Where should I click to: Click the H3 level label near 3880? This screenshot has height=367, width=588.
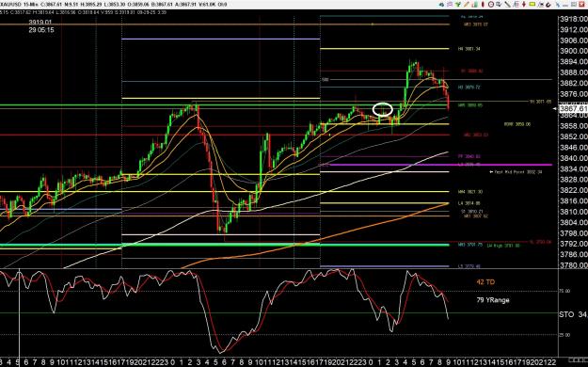[x=469, y=88]
